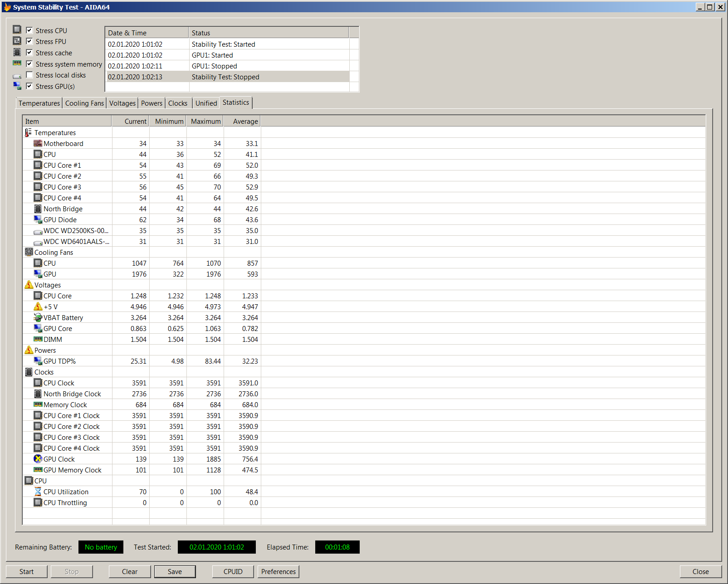
Task: Click the GPU Diode icon
Action: (x=38, y=219)
